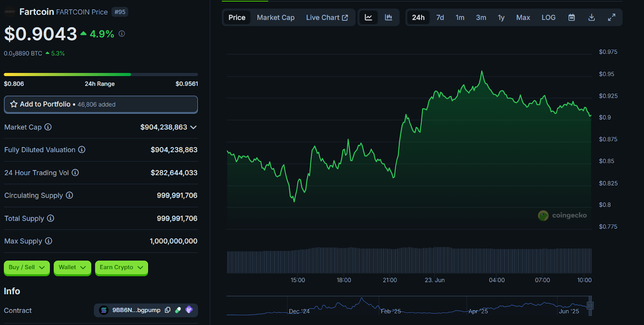Select the 1m time range
Image resolution: width=644 pixels, height=325 pixels.
click(x=460, y=17)
